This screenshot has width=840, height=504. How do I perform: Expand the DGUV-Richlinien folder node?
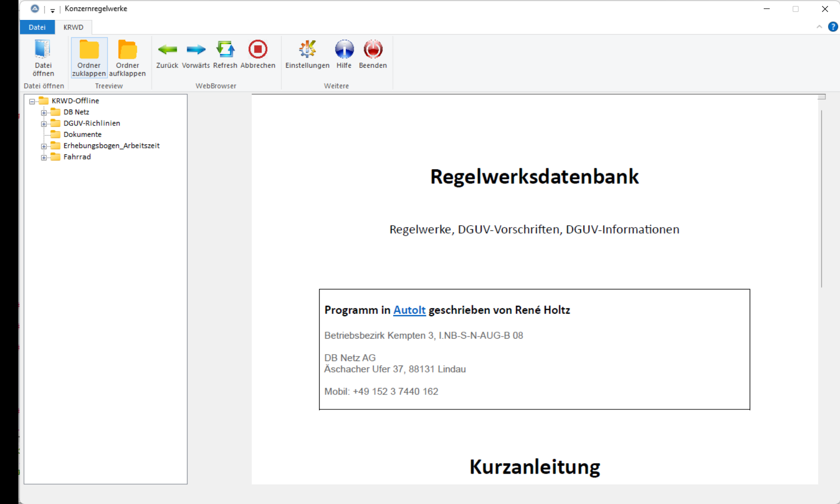pyautogui.click(x=44, y=124)
